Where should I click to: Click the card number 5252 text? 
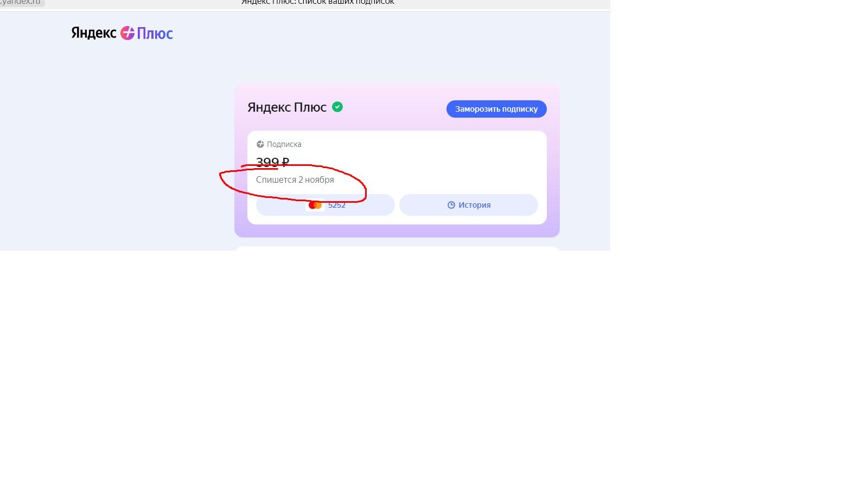tap(337, 205)
